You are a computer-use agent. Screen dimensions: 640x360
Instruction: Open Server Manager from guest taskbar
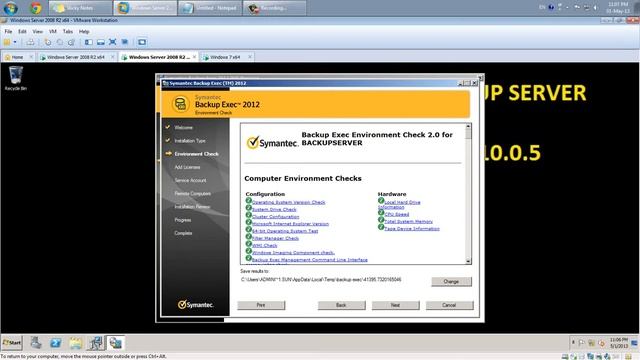[x=36, y=343]
